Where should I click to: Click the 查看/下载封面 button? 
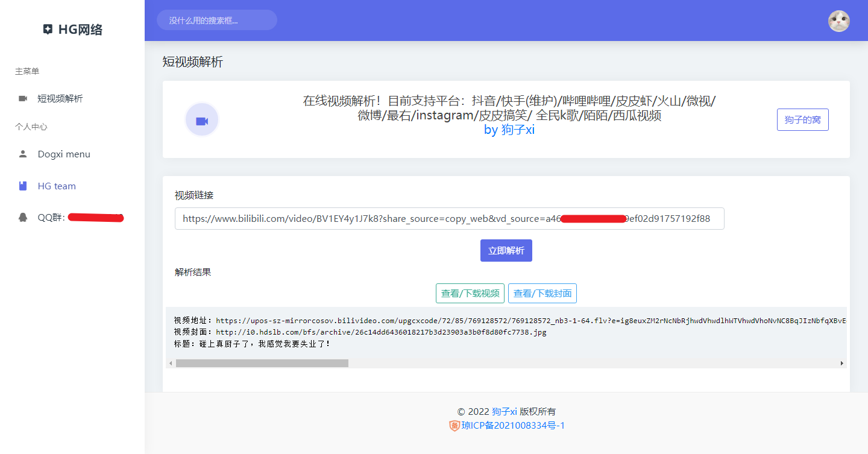click(x=542, y=294)
